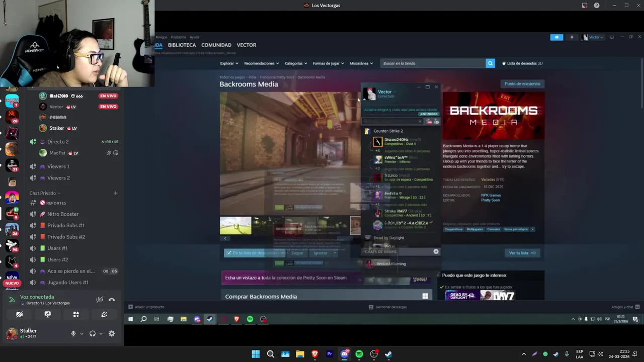
Task: Open Punto de encuentro button
Action: coord(522,84)
